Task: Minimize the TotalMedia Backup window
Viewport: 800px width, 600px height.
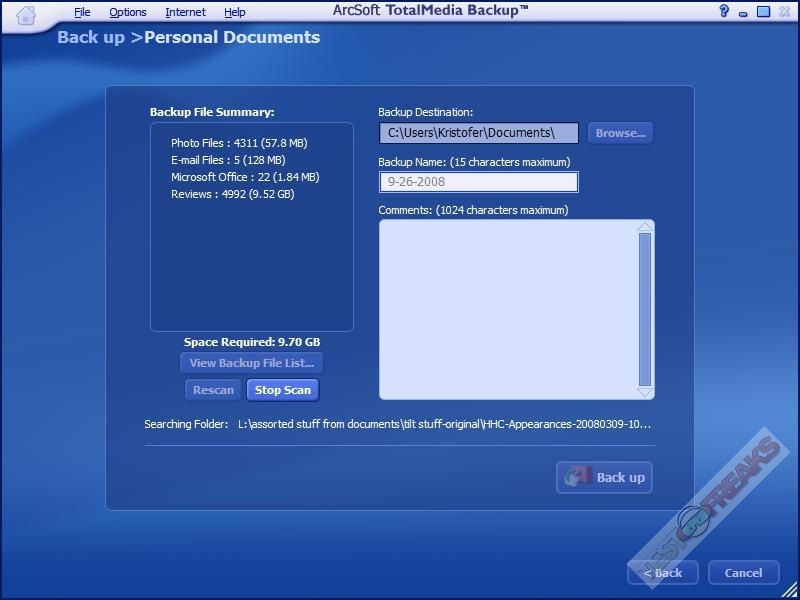Action: [743, 12]
